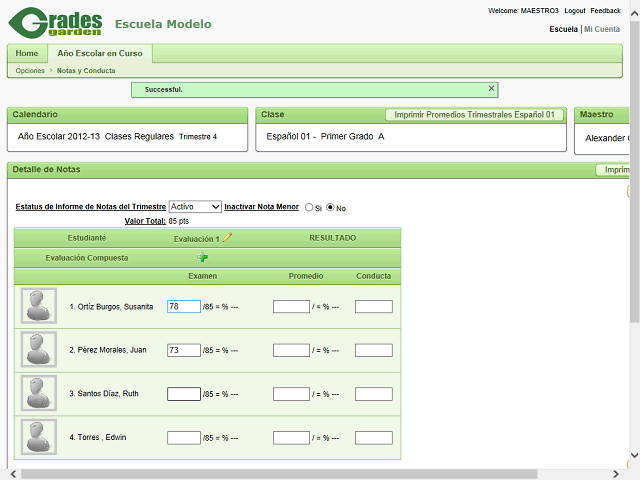The width and height of the screenshot is (640, 480).
Task: Click Juan Pérez Morales avatar image
Action: coord(39,350)
